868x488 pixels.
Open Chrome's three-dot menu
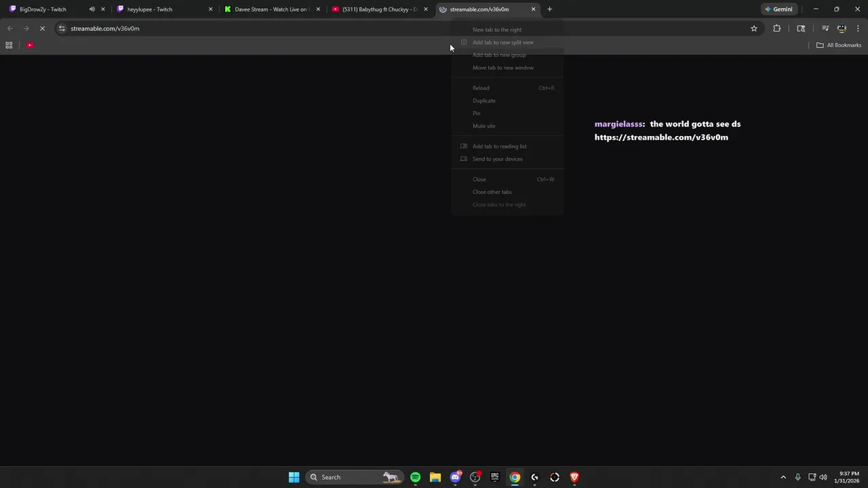pyautogui.click(x=858, y=28)
